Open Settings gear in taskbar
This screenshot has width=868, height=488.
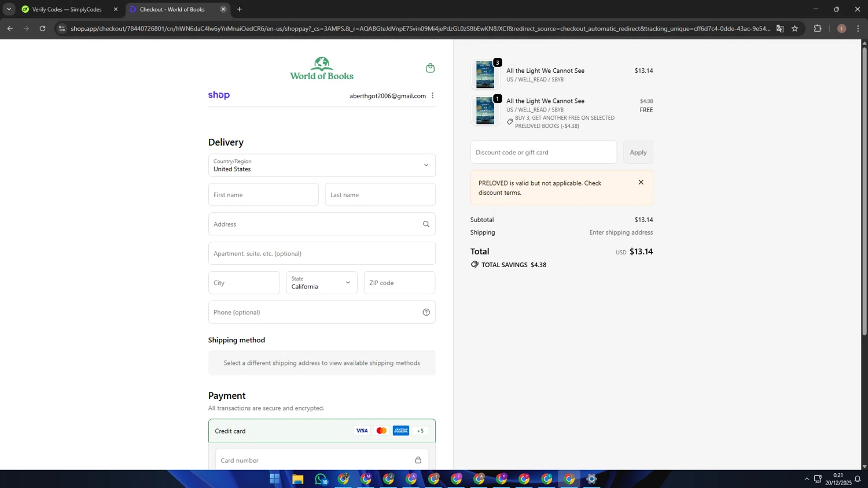point(591,479)
